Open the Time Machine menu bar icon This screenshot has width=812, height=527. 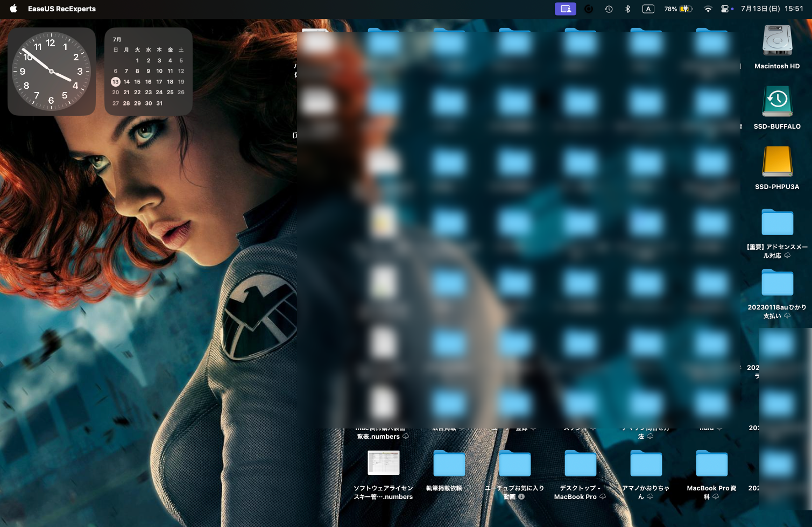click(609, 9)
